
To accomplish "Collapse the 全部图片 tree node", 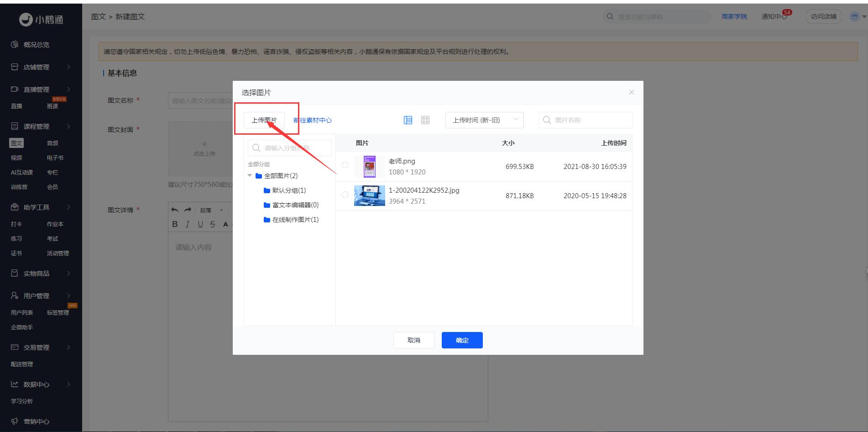I will (250, 176).
